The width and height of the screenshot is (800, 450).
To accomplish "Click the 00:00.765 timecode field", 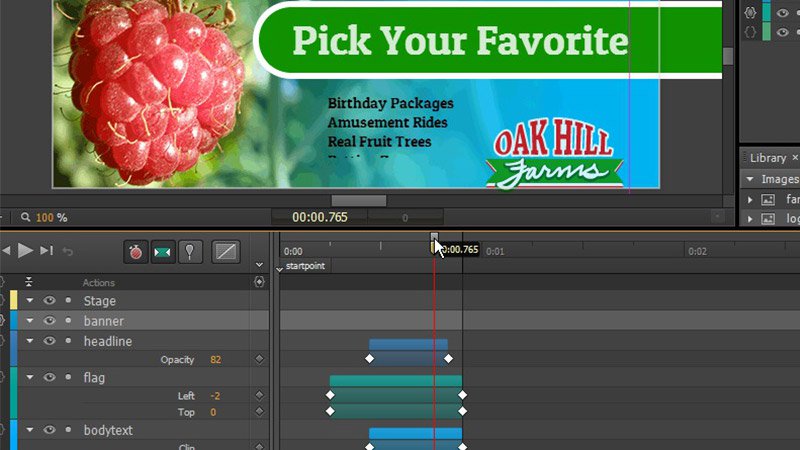I will click(x=320, y=217).
